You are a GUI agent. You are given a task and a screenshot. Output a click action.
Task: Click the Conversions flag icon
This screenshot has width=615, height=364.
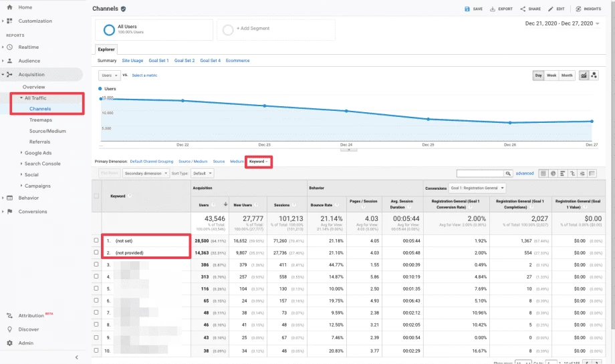click(x=10, y=212)
